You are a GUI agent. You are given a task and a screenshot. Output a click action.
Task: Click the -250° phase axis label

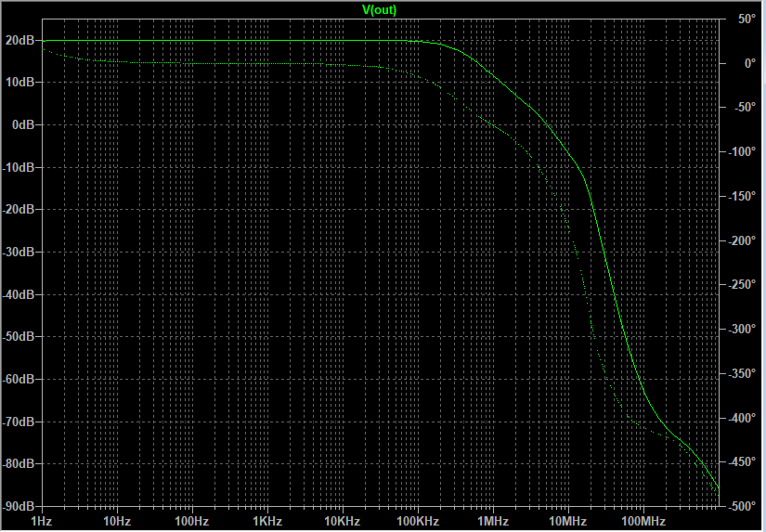point(743,285)
